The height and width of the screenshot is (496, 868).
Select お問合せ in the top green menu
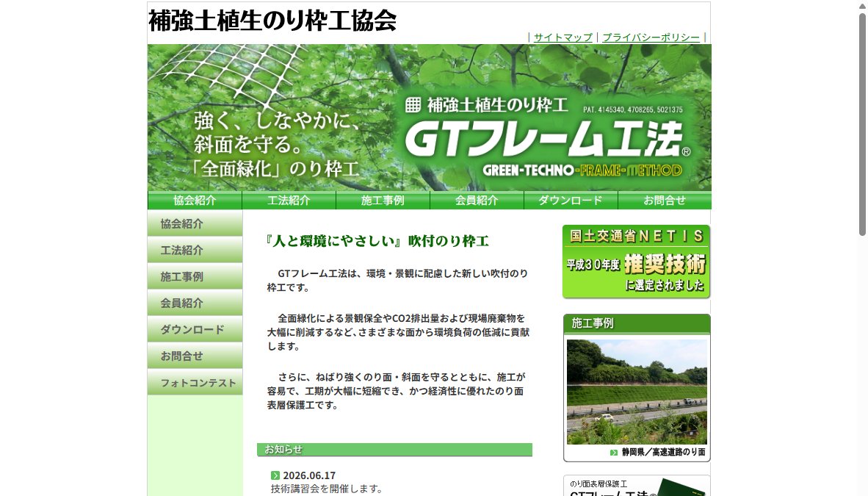point(665,200)
